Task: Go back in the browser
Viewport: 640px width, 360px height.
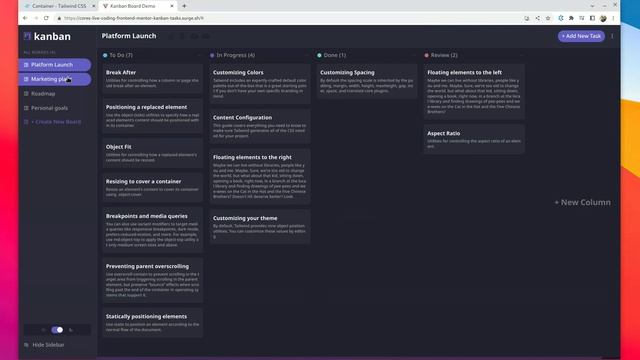Action: [25, 18]
